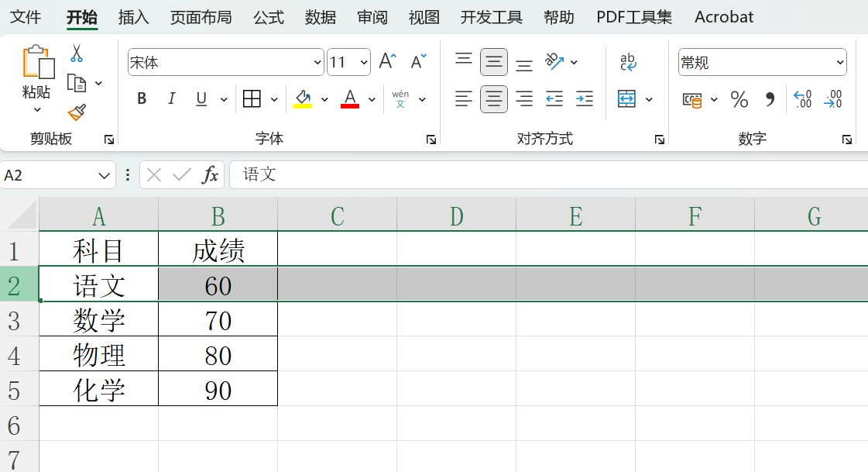Switch to the 插入 tab
868x472 pixels.
click(x=134, y=17)
